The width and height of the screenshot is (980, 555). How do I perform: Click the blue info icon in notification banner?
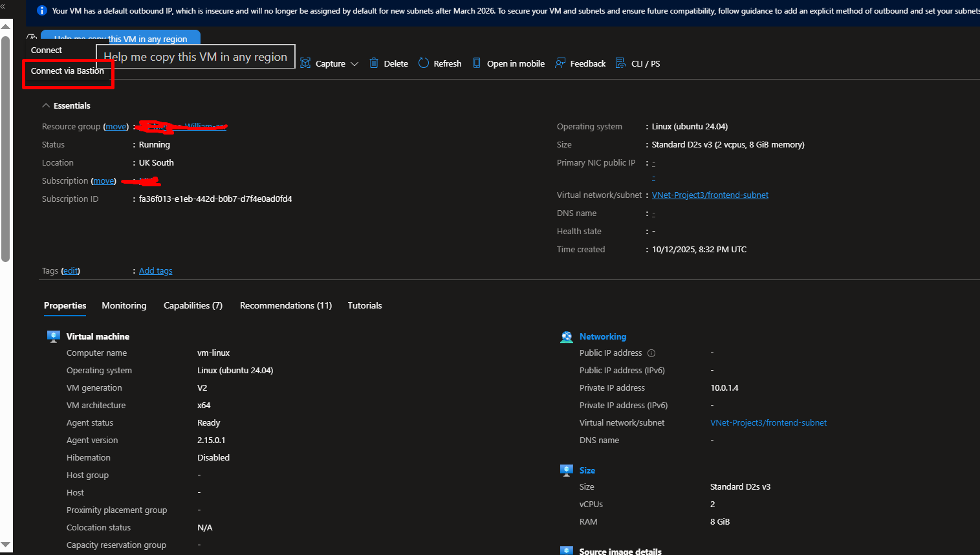(x=42, y=11)
